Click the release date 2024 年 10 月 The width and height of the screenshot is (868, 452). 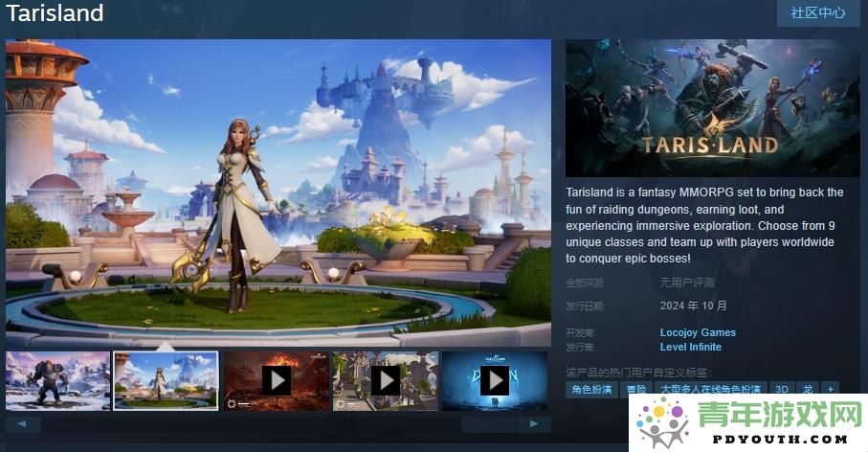pos(693,305)
